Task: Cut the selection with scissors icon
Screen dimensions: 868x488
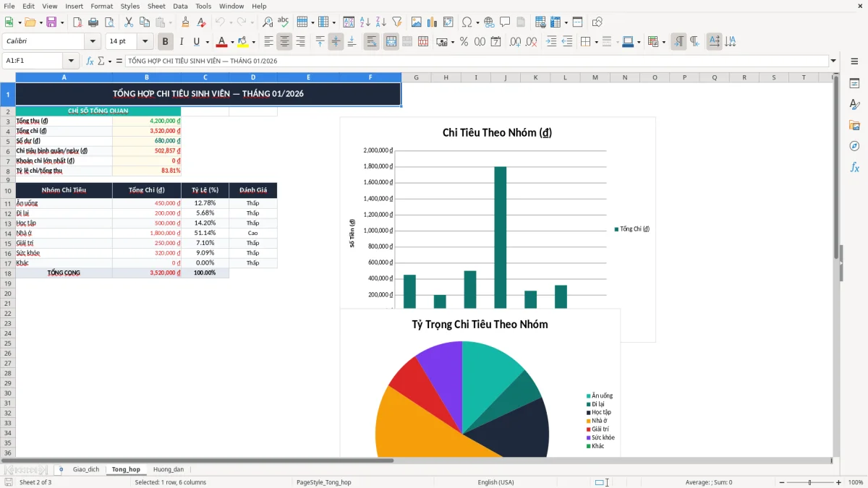Action: [x=129, y=22]
